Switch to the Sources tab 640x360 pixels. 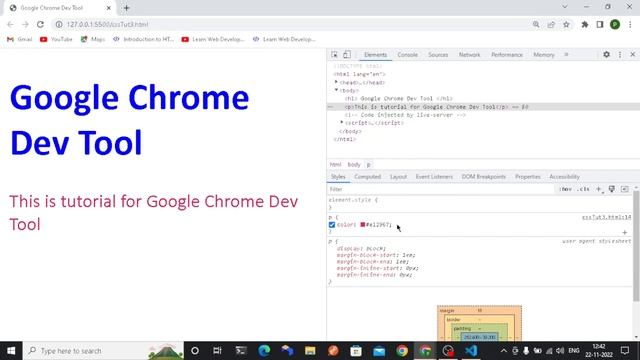438,55
